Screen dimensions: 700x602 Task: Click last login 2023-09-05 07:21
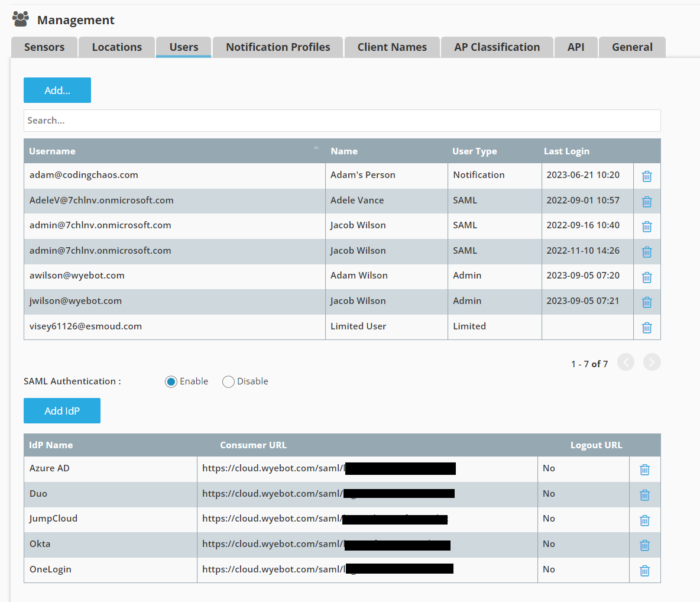(x=582, y=301)
